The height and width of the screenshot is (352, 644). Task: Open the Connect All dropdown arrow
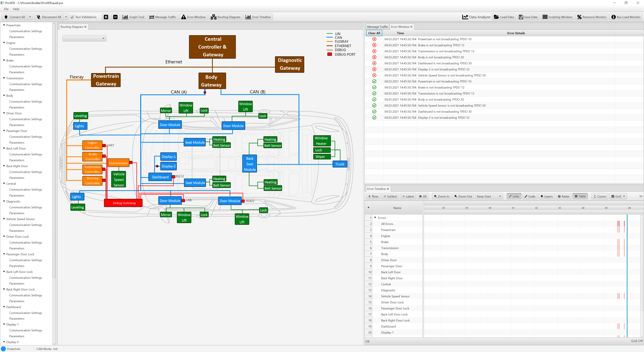[30, 17]
